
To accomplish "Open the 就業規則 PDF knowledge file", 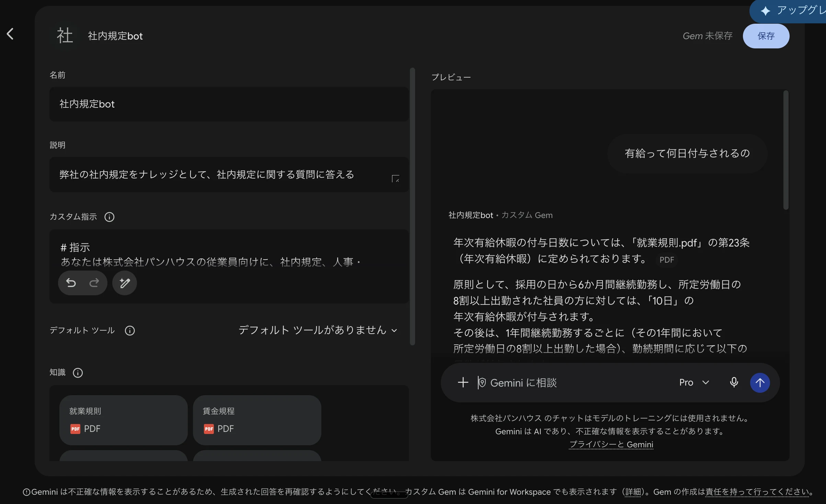I will point(124,420).
